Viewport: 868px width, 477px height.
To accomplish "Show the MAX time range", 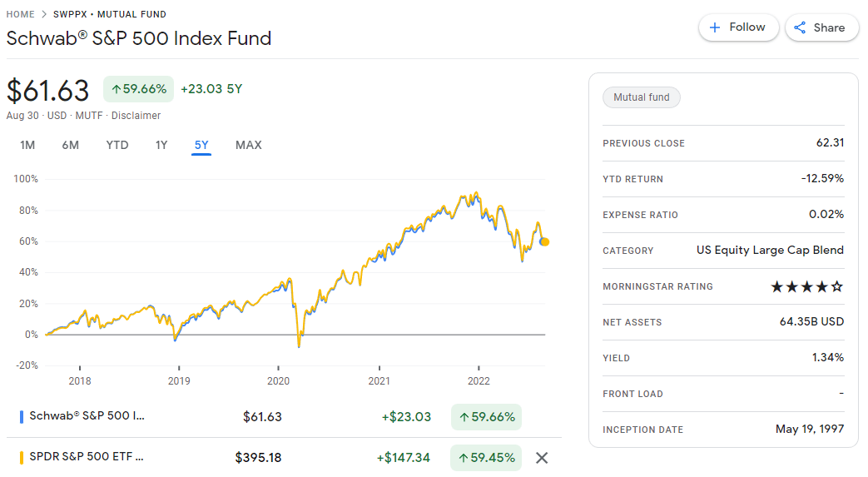I will (249, 145).
